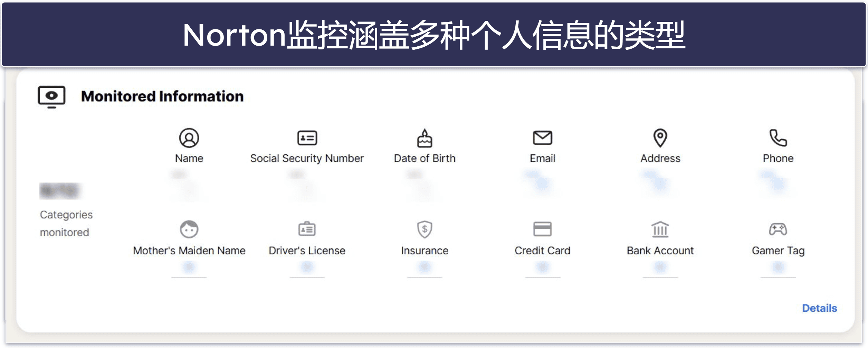Click the blurred indicator under Bank Account

660,267
